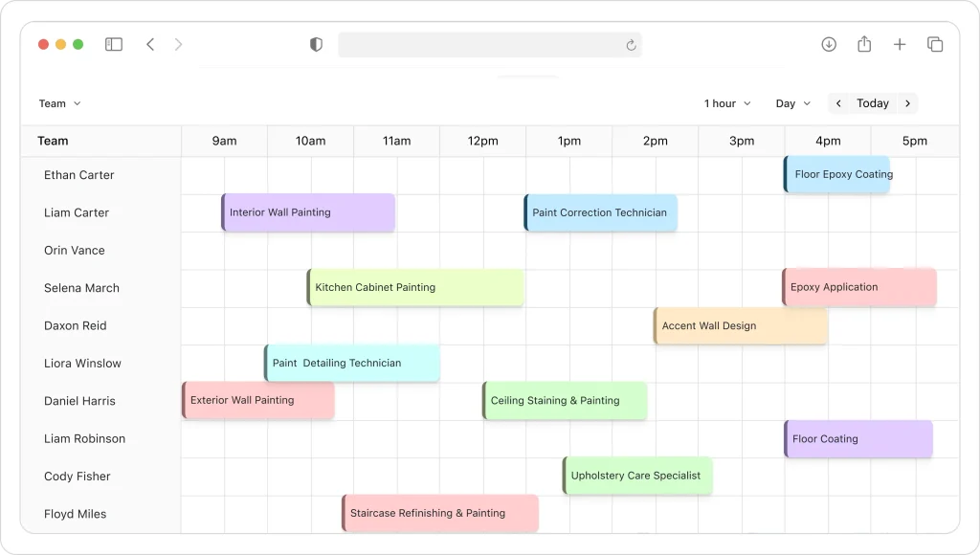Select the Accent Wall Design event
This screenshot has width=980, height=555.
tap(740, 325)
